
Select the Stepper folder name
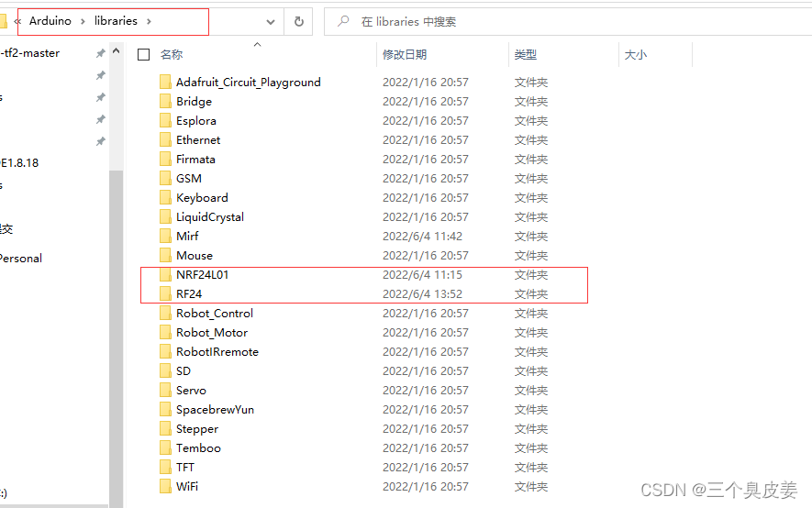(x=197, y=429)
